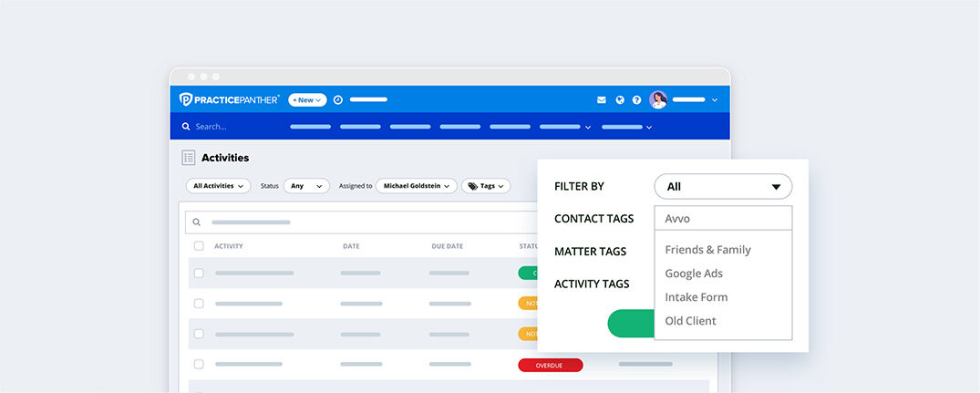The image size is (980, 393).
Task: Open the Status Any dropdown
Action: [x=306, y=186]
